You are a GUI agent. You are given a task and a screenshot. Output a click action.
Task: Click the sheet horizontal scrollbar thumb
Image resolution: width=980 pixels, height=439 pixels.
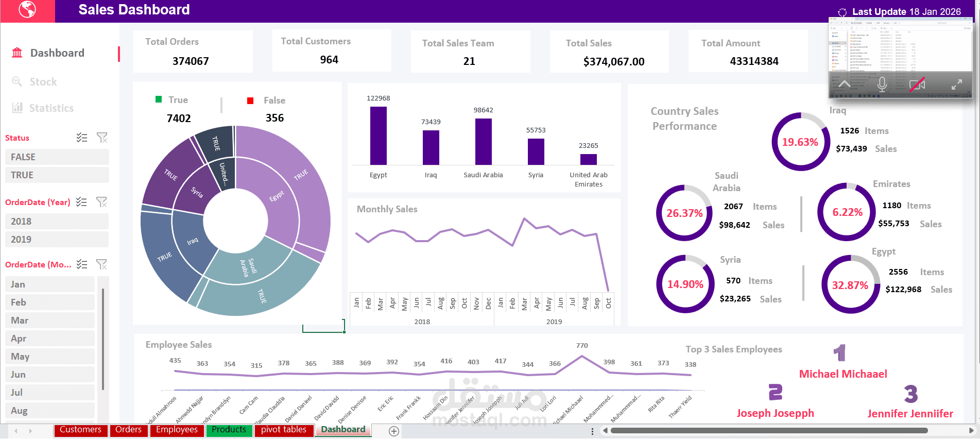pos(769,430)
